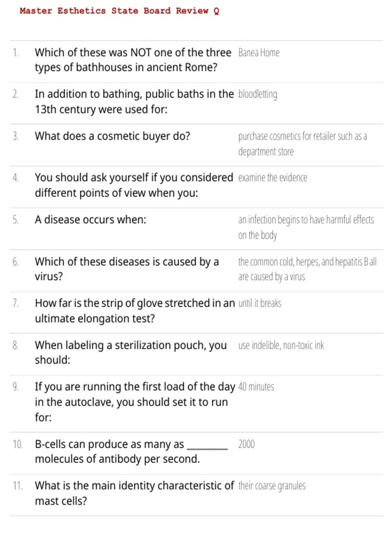Select question 1 about ancient Rome bathhouses
The image size is (392, 556).
[133, 60]
